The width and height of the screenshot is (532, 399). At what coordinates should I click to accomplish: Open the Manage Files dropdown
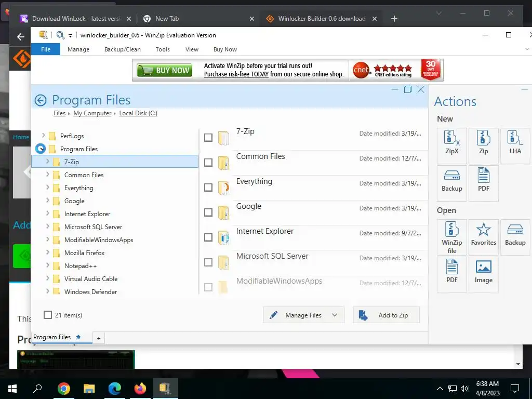[x=303, y=315]
